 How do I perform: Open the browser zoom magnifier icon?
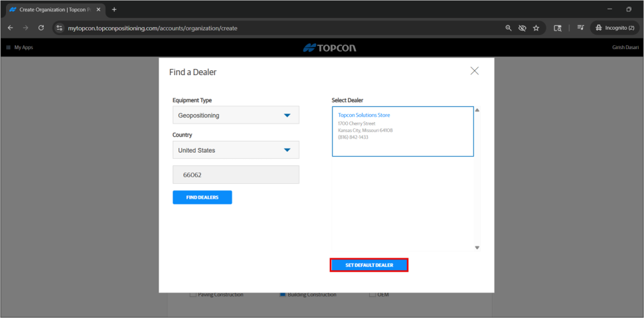coord(509,28)
